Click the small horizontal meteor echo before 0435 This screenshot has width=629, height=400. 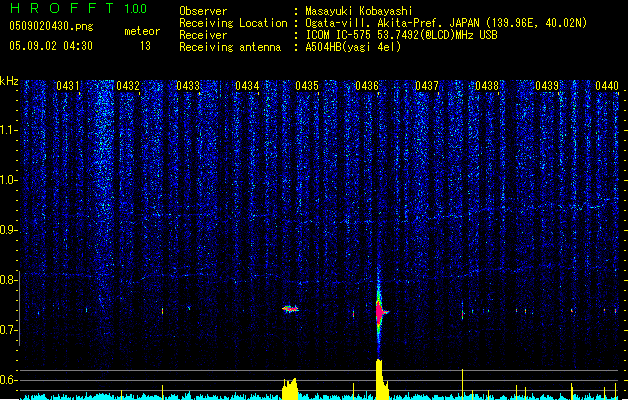click(290, 309)
